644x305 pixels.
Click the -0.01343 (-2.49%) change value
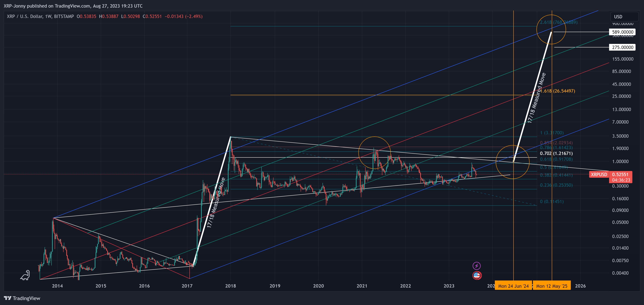pyautogui.click(x=184, y=17)
